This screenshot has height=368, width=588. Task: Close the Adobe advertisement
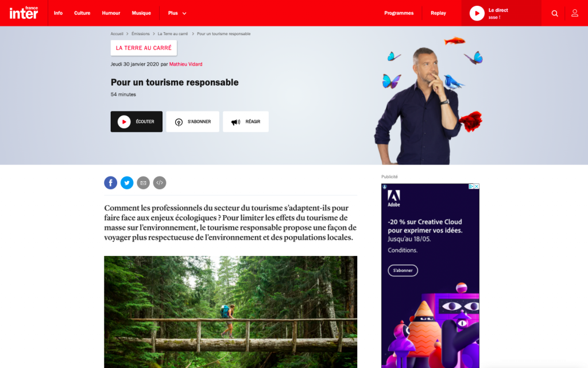[477, 186]
